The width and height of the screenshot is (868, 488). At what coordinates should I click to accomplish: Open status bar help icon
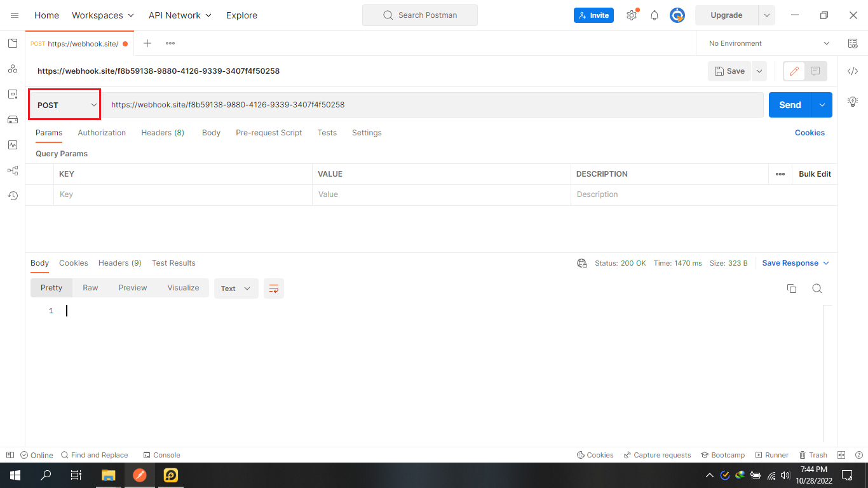[x=858, y=455]
